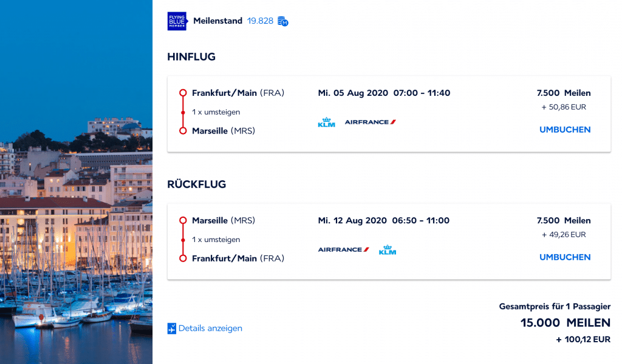The height and width of the screenshot is (364, 622).
Task: Click the airplane icon beside Details anzeigen
Action: pos(171,329)
